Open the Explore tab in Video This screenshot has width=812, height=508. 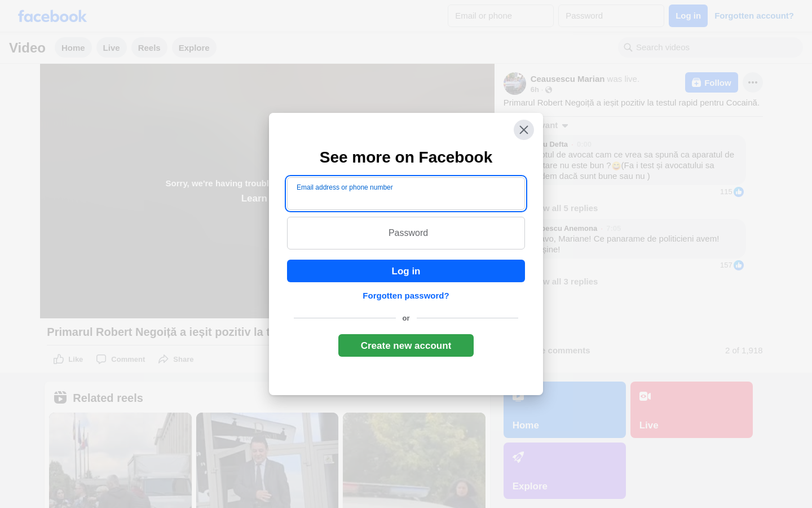tap(194, 48)
